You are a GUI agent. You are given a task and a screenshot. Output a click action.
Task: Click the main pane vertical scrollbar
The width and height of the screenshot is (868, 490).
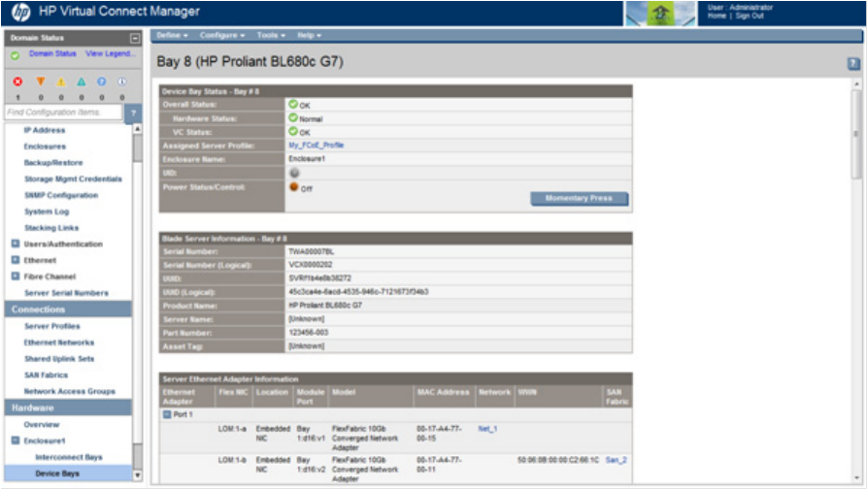click(x=856, y=134)
